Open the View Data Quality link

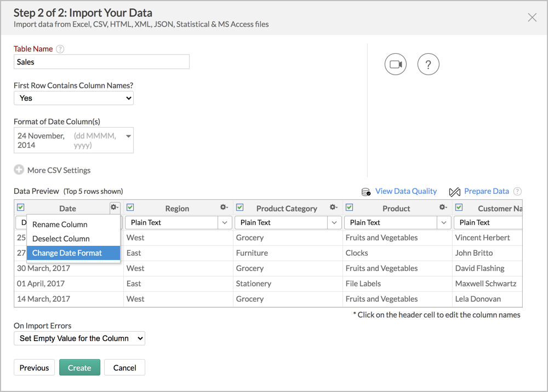click(406, 192)
